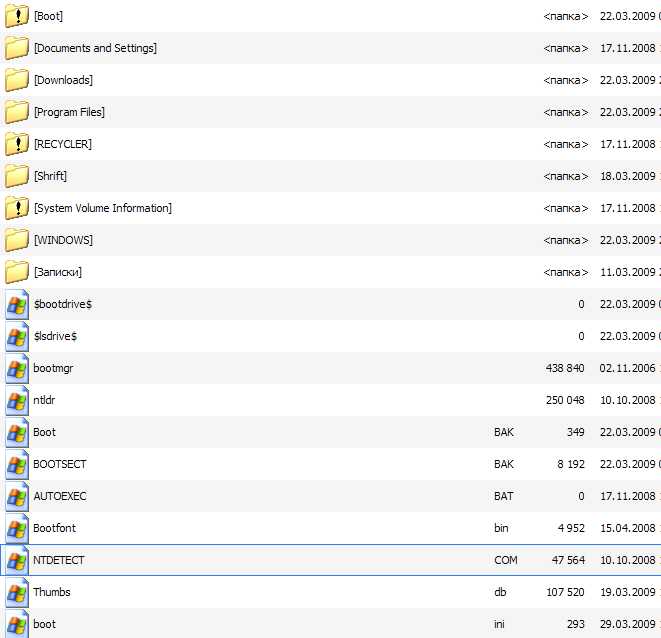Screen dimensions: 661x638
Task: Select the [Boot] folder name
Action: coord(48,16)
